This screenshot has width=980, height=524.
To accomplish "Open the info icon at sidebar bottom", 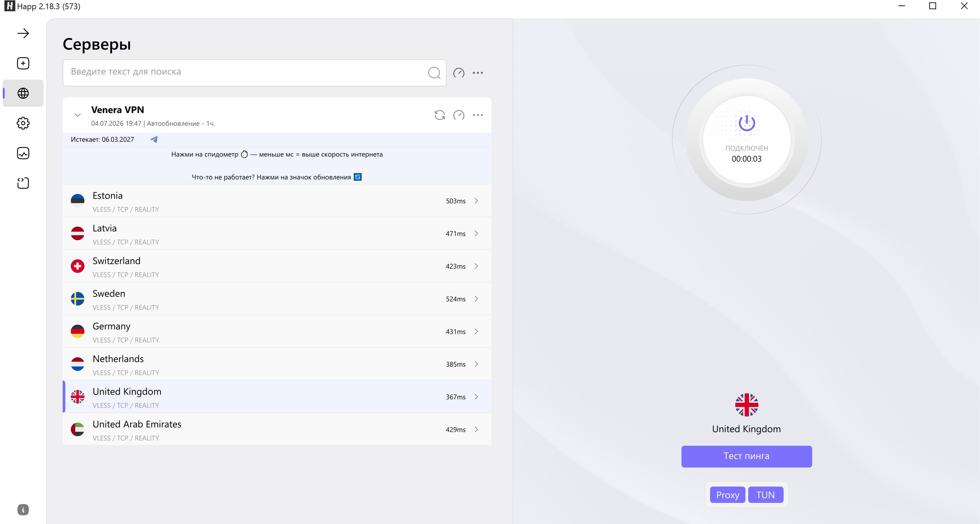I will coord(23,510).
